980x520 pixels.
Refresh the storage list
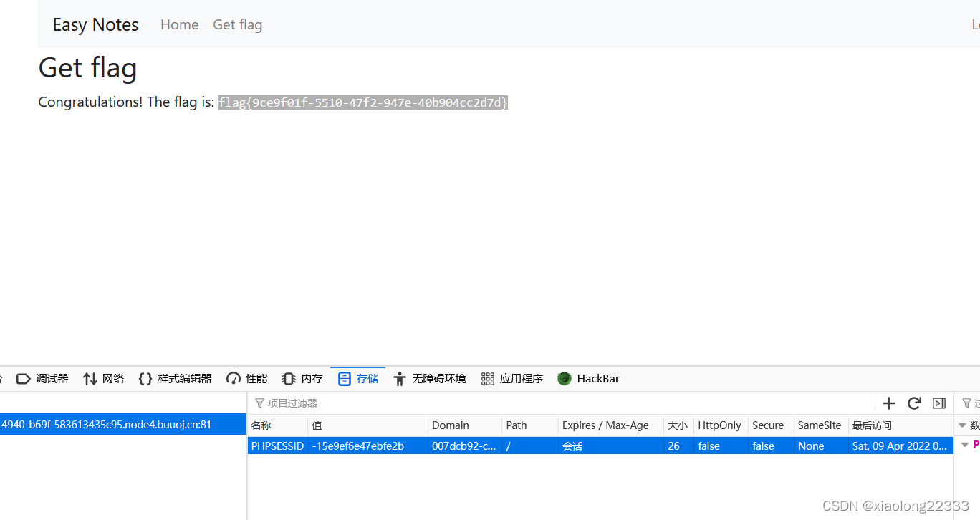914,403
